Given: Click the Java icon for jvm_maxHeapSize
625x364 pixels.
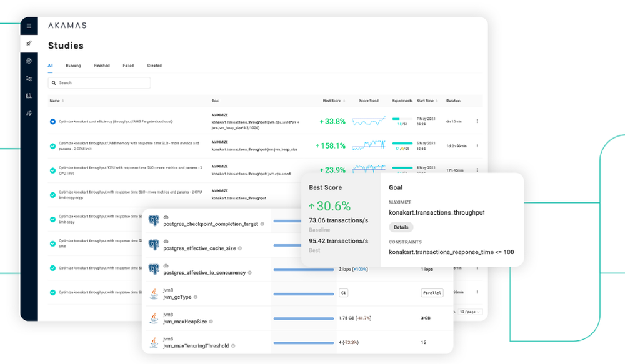Looking at the screenshot, I should 154,318.
